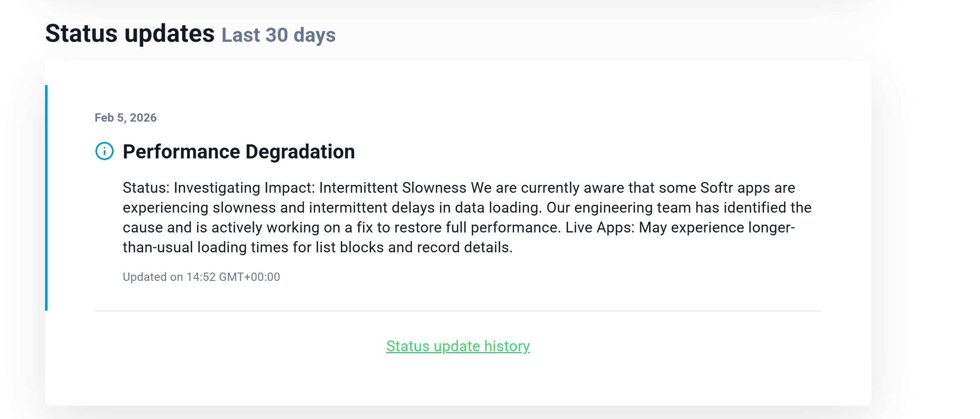Click the info icon beside Performance Degradation
The width and height of the screenshot is (980, 419).
tap(105, 151)
